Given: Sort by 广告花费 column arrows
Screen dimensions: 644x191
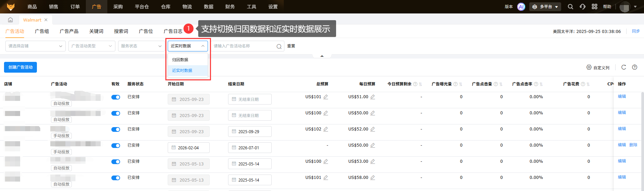Looking at the screenshot, I should (x=588, y=84).
